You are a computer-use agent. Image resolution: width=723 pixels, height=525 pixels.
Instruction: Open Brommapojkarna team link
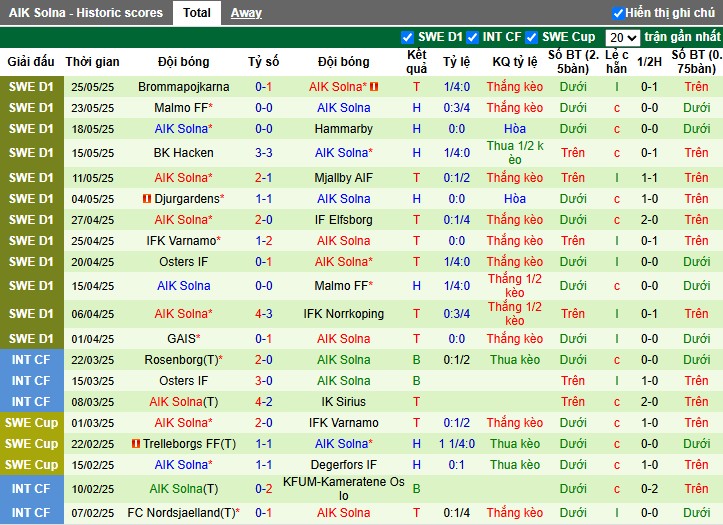tap(183, 87)
